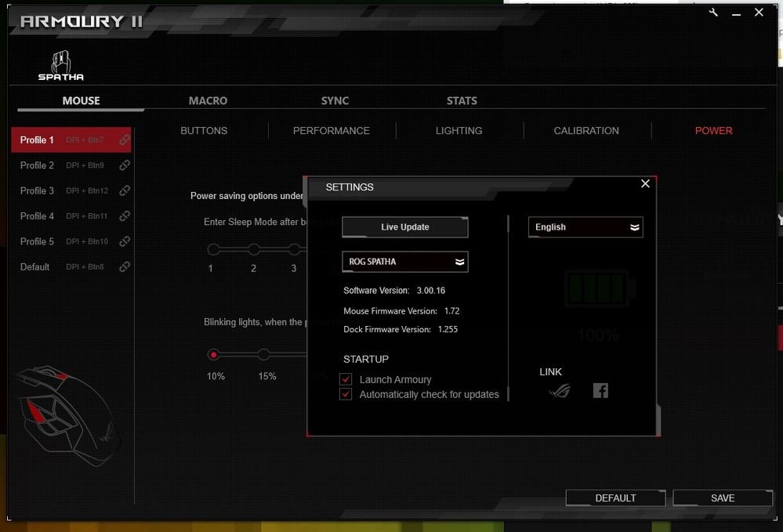Viewport: 783px width, 532px height.
Task: Switch to the MACRO tab
Action: point(208,101)
